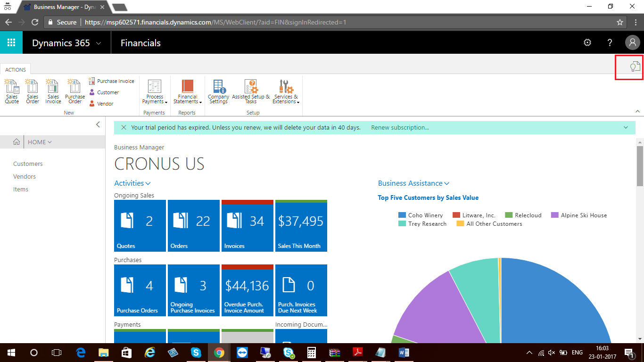Click Top Five Customers by Sales Value
The image size is (644, 362).
point(428,197)
